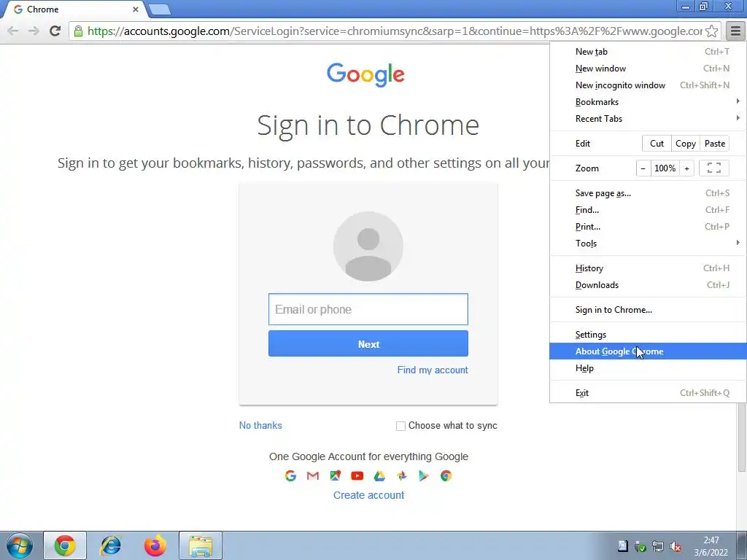Choose Sign in to Chrome menu entry
This screenshot has height=560, width=747.
[648, 310]
